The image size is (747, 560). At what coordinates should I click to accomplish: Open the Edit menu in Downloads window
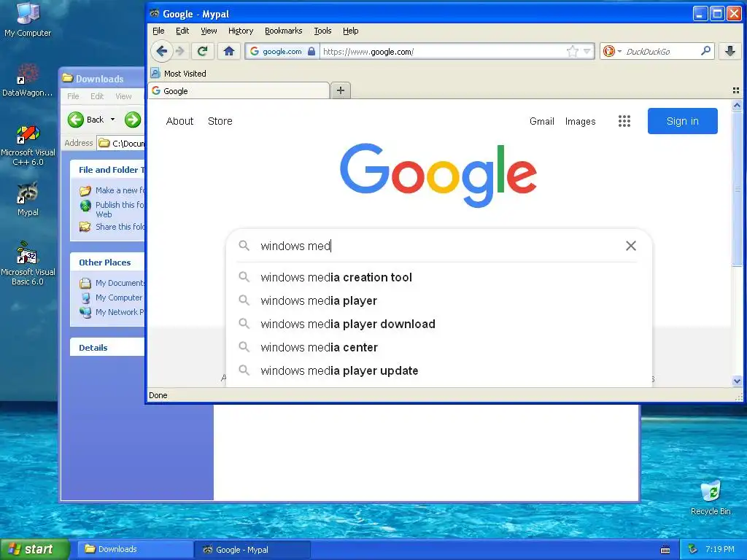coord(97,96)
